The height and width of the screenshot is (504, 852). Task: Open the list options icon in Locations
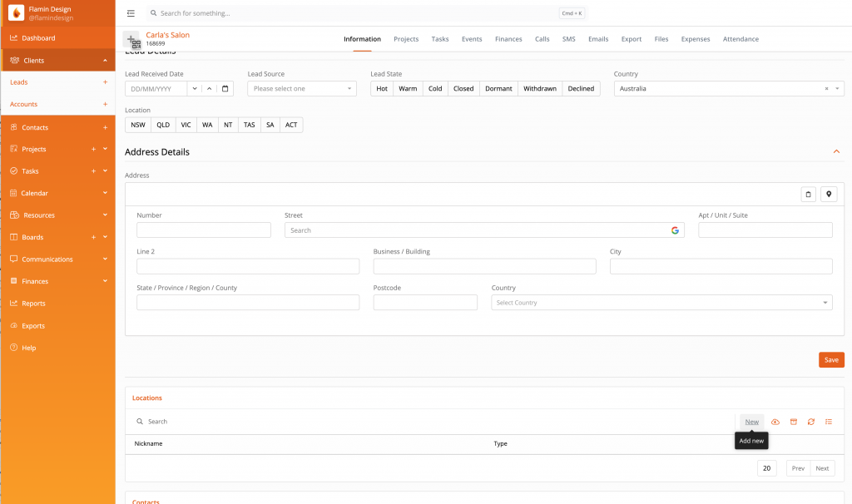pyautogui.click(x=829, y=422)
